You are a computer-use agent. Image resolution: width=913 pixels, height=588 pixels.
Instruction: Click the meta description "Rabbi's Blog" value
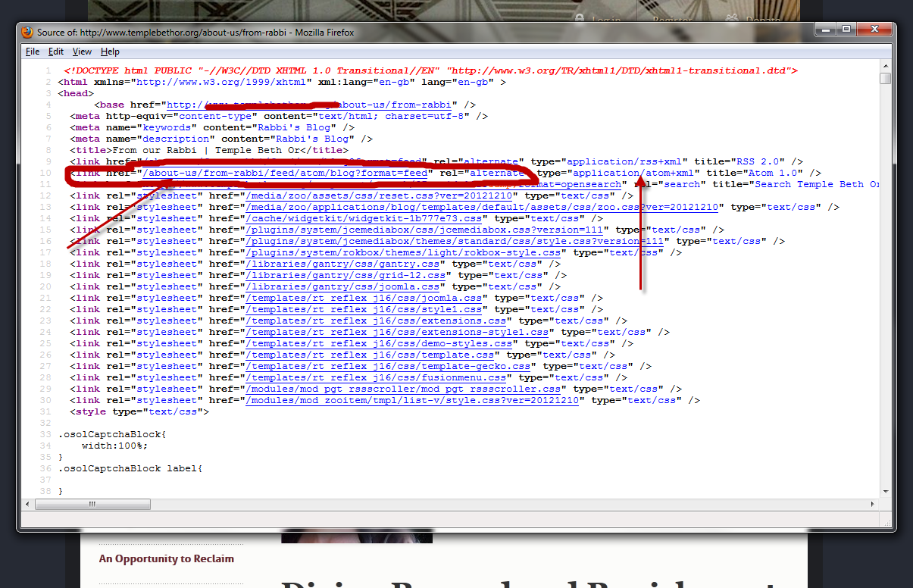tap(312, 139)
